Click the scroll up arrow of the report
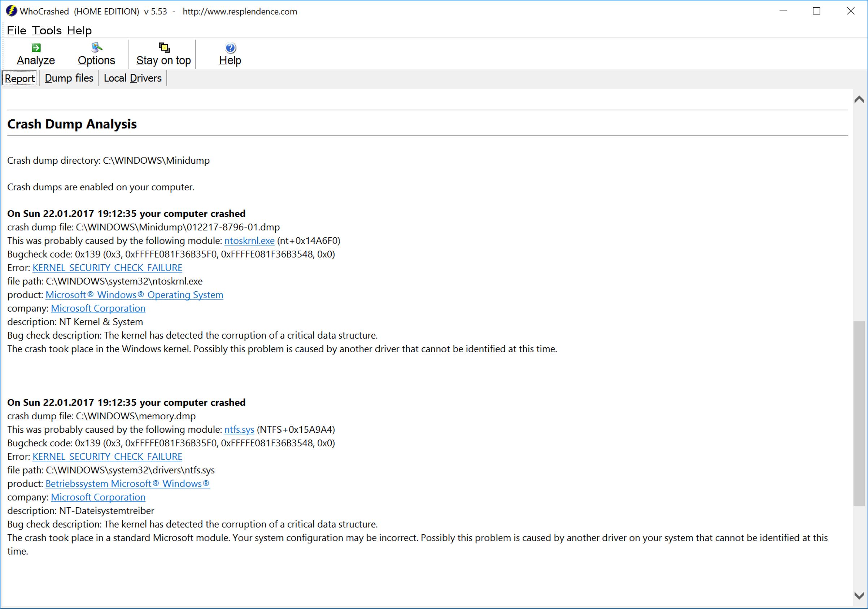 [x=859, y=100]
